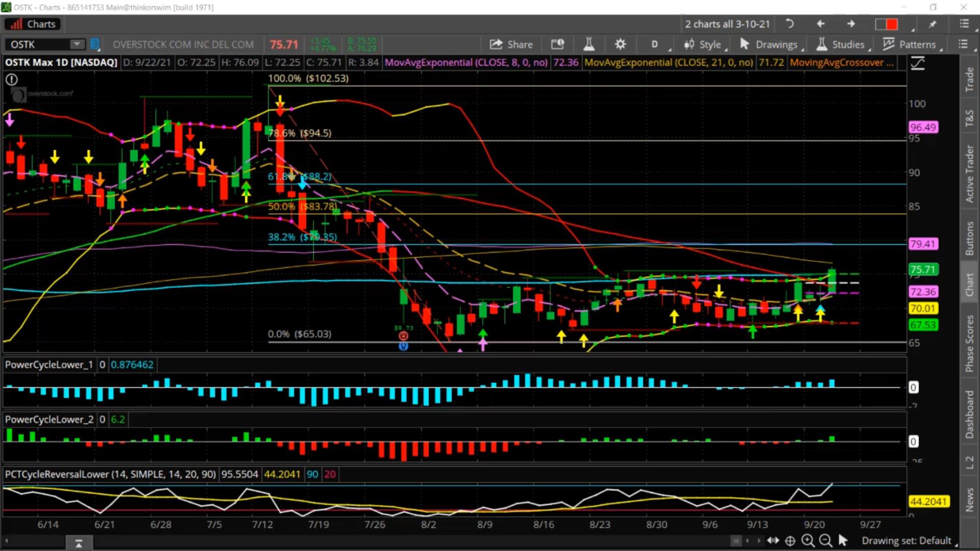The width and height of the screenshot is (980, 551).
Task: Click the exclamation info icon on chart
Action: (11, 80)
